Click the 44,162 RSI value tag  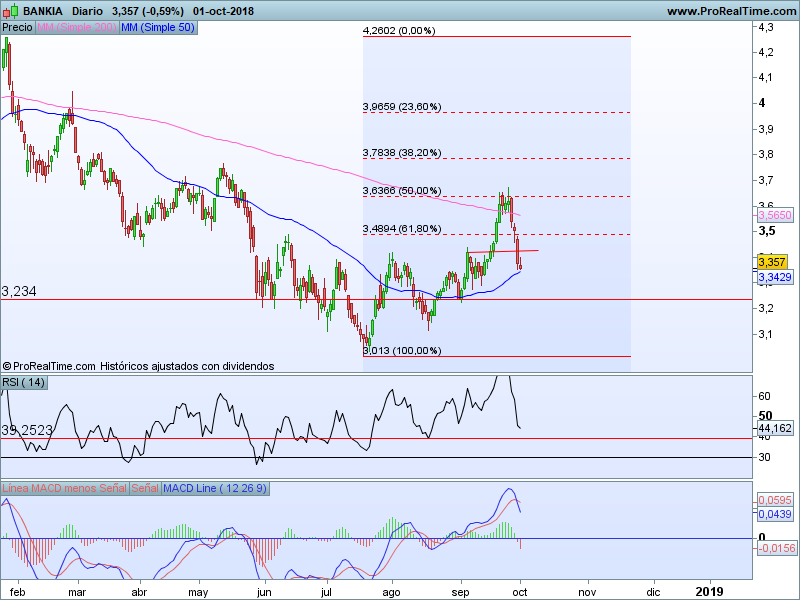click(x=775, y=428)
